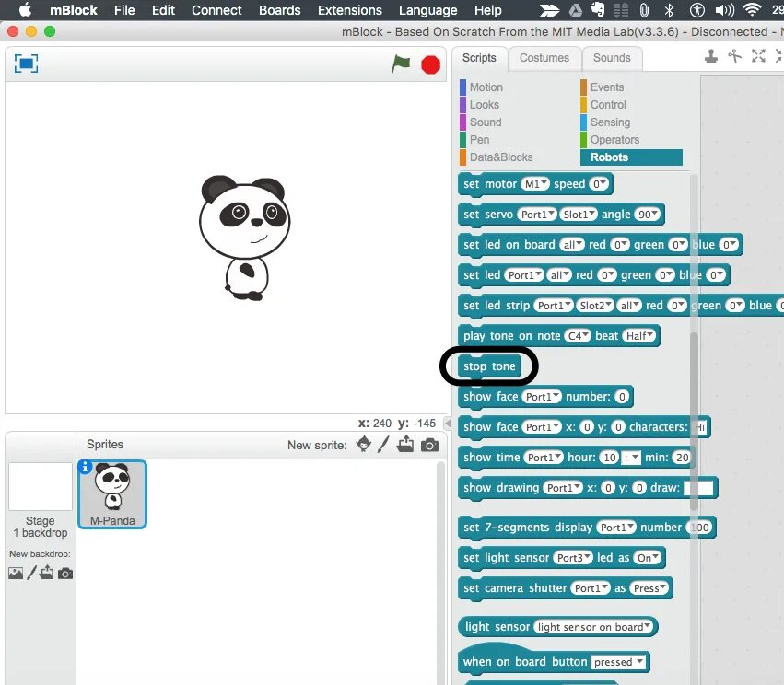Open Bluetooth status menu icon

coord(669,9)
